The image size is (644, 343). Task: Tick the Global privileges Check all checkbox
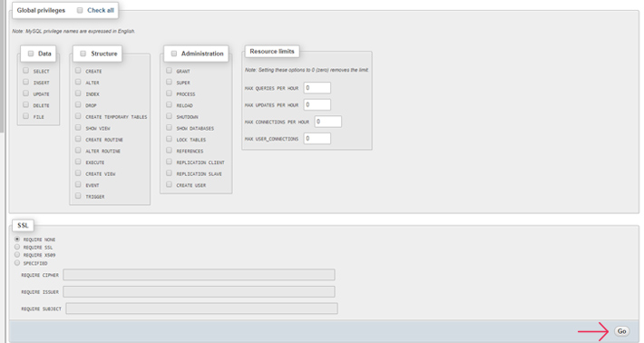coord(80,10)
